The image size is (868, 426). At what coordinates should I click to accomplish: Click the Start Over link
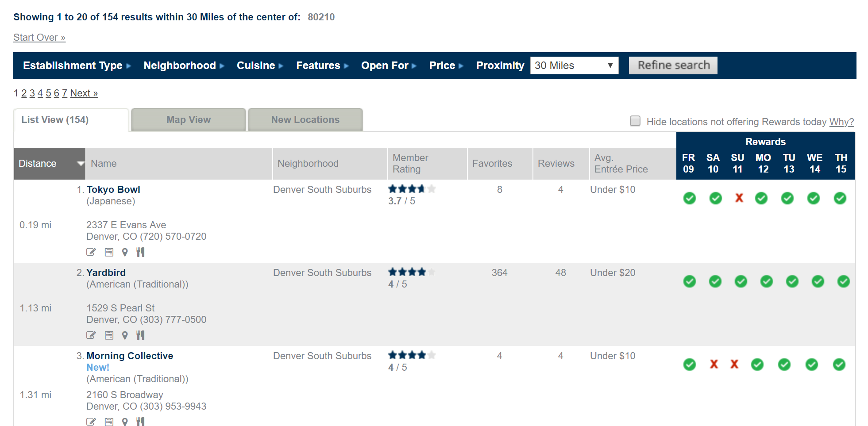tap(39, 38)
